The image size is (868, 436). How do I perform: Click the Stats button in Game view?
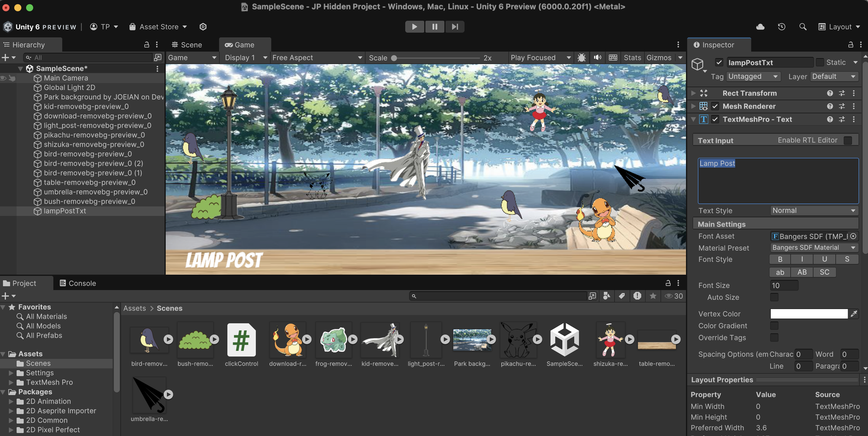tap(632, 58)
